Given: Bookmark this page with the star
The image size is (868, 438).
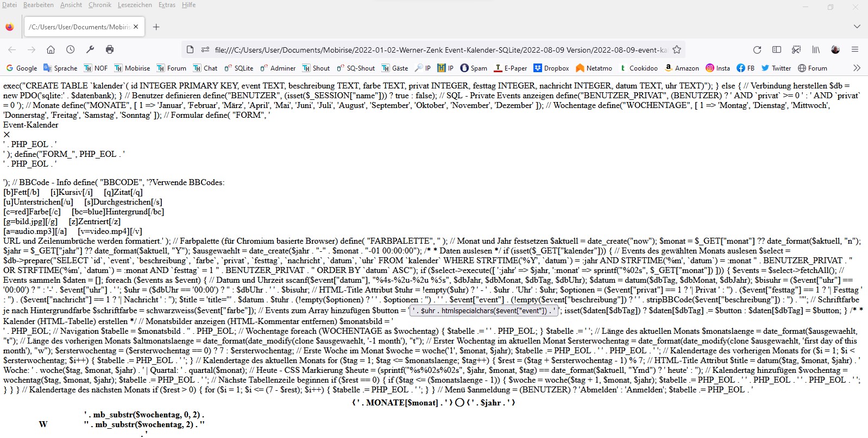Looking at the screenshot, I should 677,50.
